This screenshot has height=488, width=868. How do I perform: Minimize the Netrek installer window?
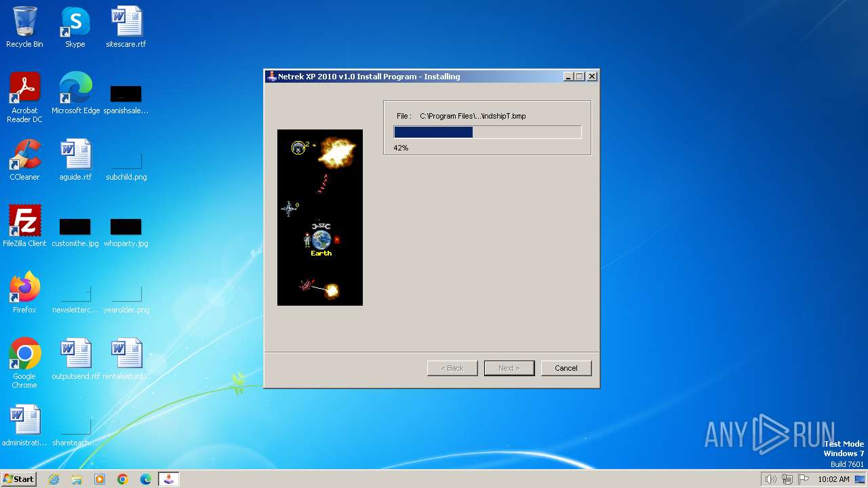click(568, 77)
